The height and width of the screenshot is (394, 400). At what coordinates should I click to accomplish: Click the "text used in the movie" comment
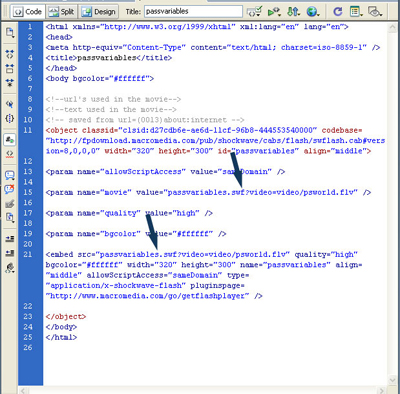[x=111, y=110]
